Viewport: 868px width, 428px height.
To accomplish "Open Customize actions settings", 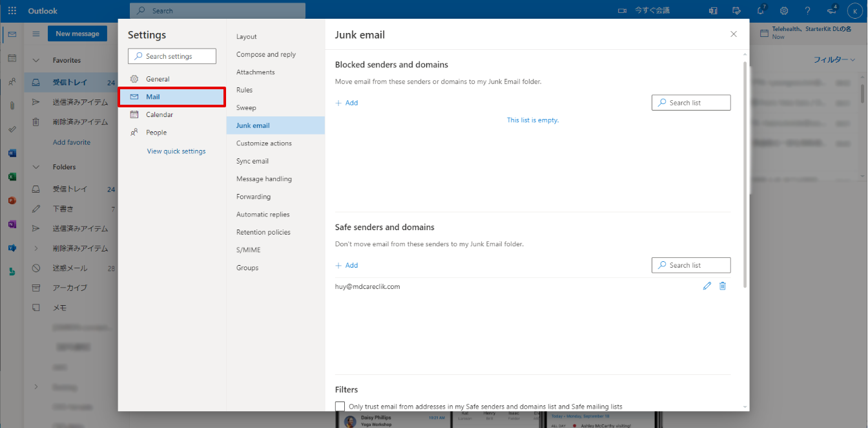I will [x=276, y=144].
